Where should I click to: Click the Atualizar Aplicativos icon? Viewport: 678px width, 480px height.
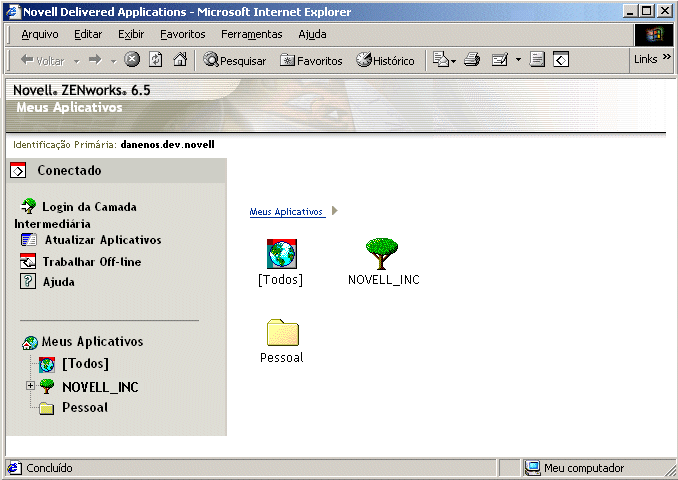point(29,239)
